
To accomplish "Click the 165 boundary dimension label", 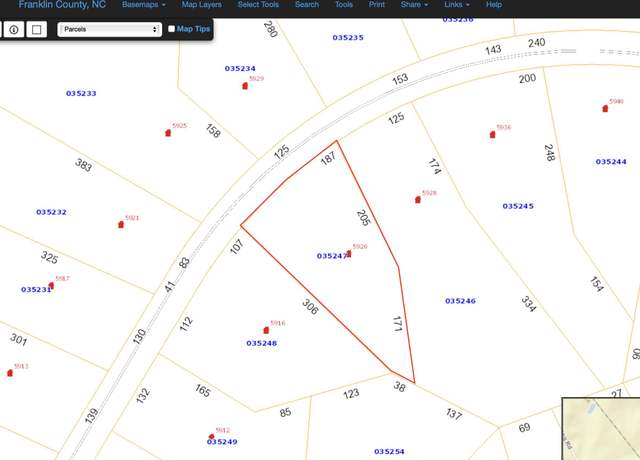I will coord(203,391).
